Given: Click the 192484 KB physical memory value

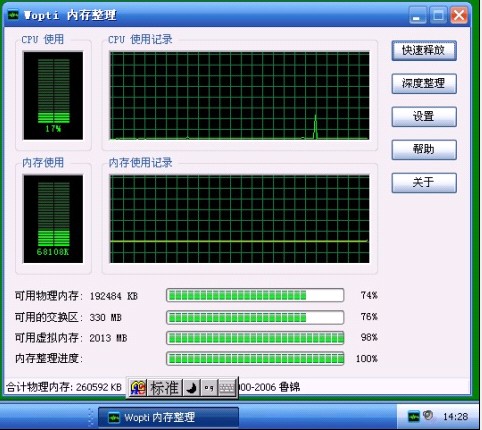Looking at the screenshot, I should point(114,296).
